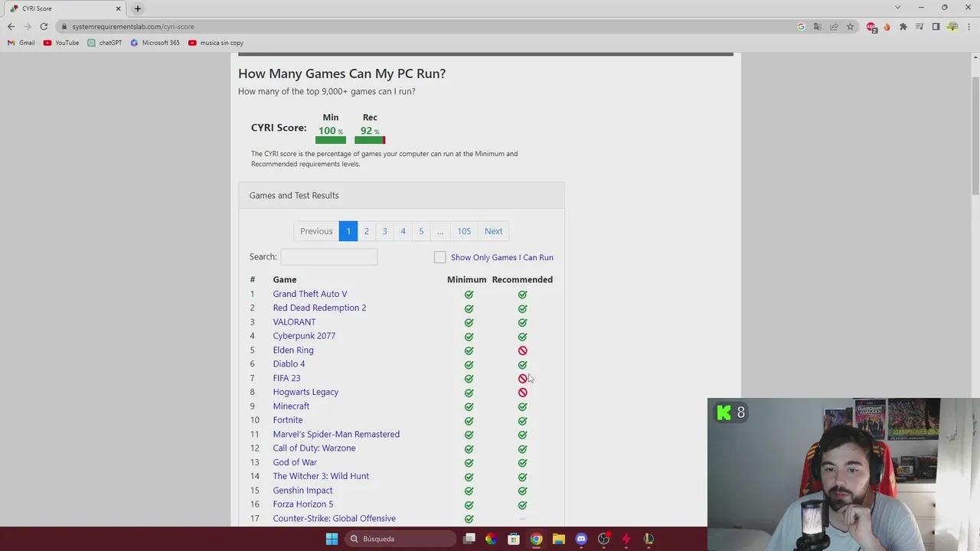Click the address bar URL
Image resolution: width=980 pixels, height=551 pixels.
click(x=133, y=27)
